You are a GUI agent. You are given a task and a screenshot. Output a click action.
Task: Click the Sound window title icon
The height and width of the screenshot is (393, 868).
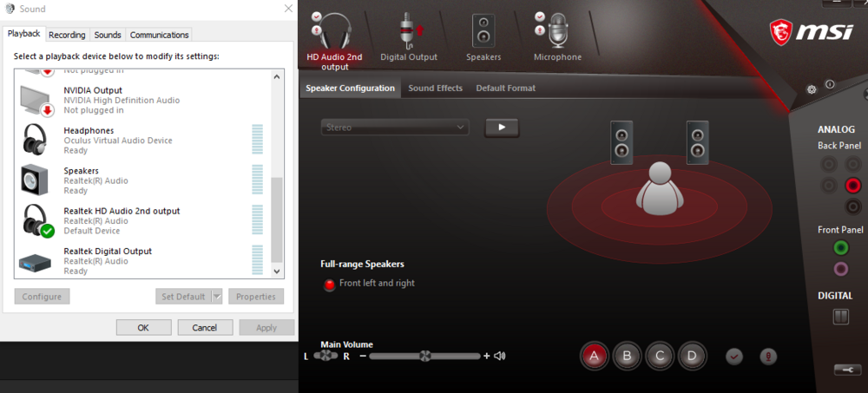click(10, 9)
